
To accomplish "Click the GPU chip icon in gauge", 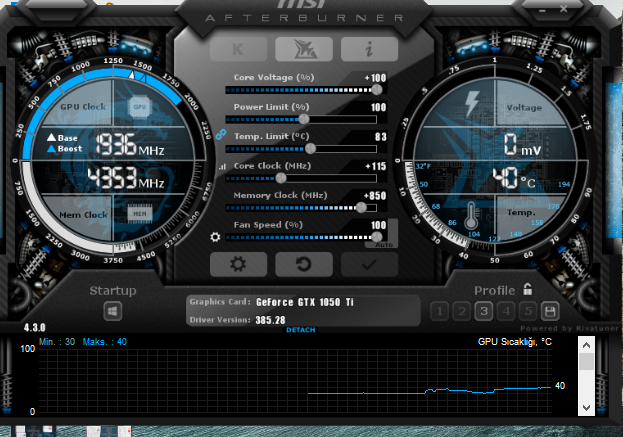I will (x=139, y=107).
